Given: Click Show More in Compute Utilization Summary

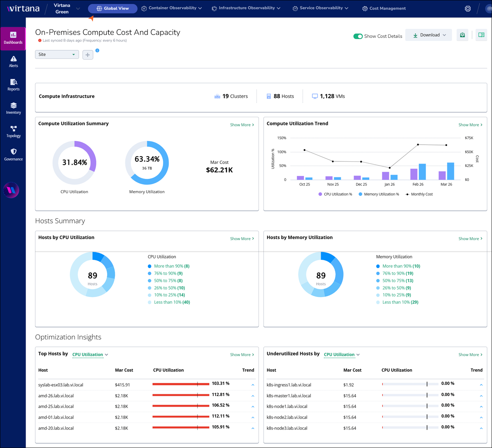Looking at the screenshot, I should (242, 125).
